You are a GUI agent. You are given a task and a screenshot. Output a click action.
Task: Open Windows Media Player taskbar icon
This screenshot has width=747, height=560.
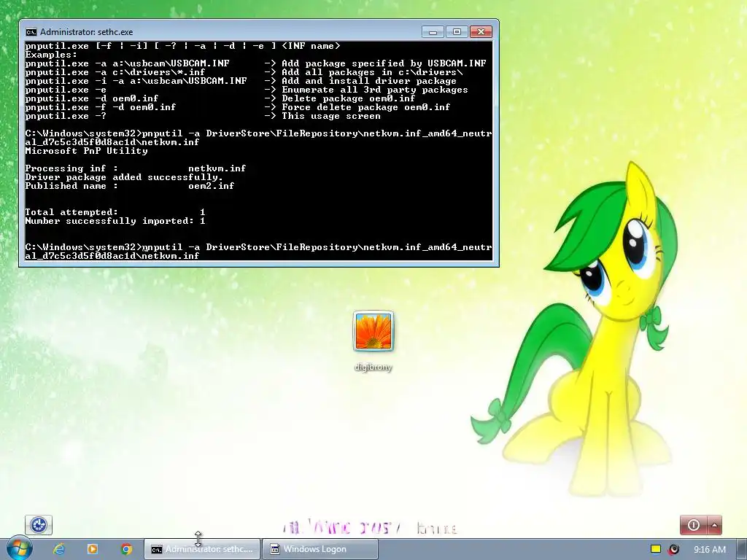point(93,549)
